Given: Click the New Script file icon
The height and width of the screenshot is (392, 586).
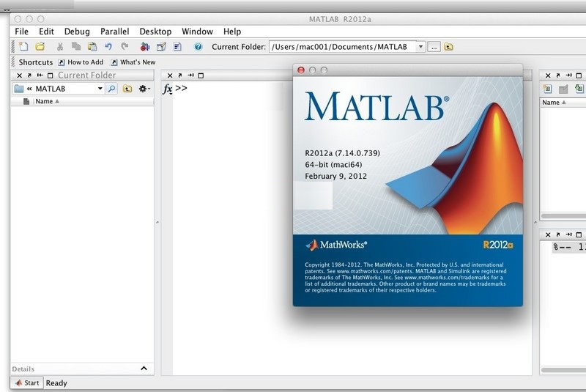Looking at the screenshot, I should click(x=23, y=47).
